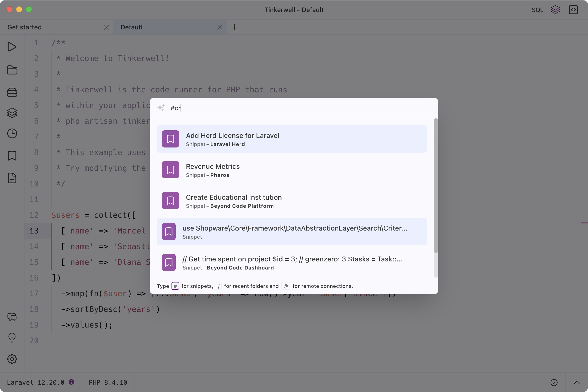Click ->values(); on line 19
The width and height of the screenshot is (588, 392).
[87, 325]
